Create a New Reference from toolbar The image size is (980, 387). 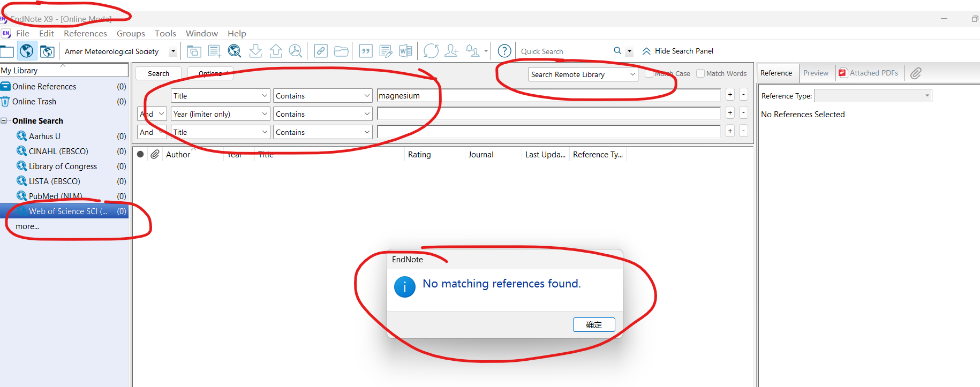pyautogui.click(x=214, y=51)
